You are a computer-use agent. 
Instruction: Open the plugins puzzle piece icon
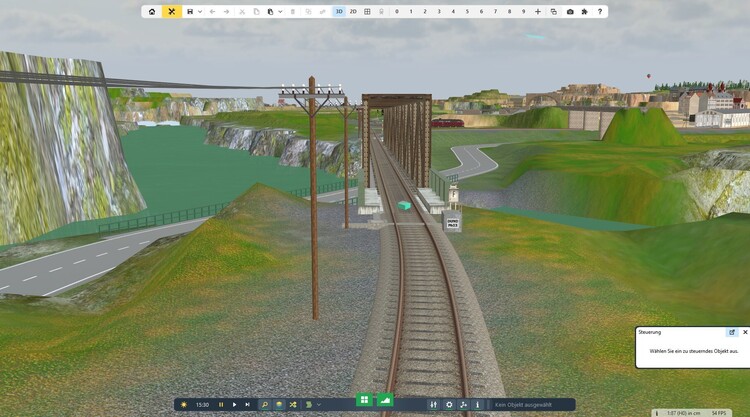585,11
